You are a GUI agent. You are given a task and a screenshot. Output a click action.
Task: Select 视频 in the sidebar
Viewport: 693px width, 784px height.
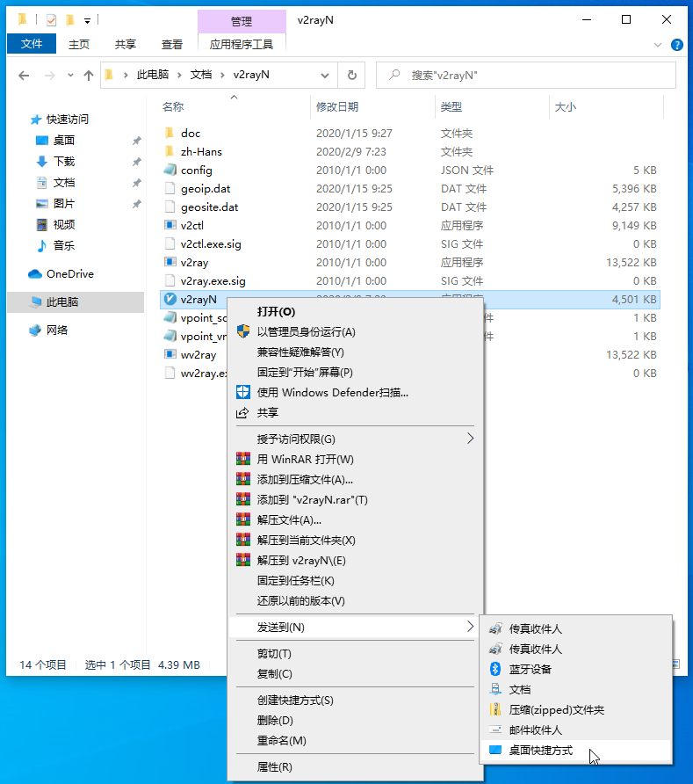(64, 224)
